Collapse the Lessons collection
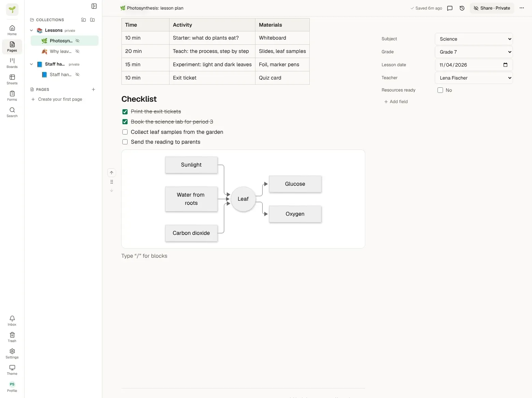 pos(31,30)
